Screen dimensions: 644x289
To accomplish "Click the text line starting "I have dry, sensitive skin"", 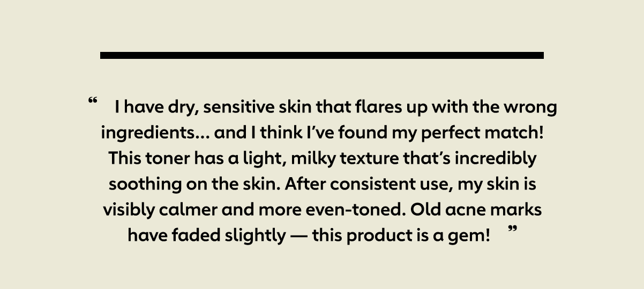I will pyautogui.click(x=336, y=109).
